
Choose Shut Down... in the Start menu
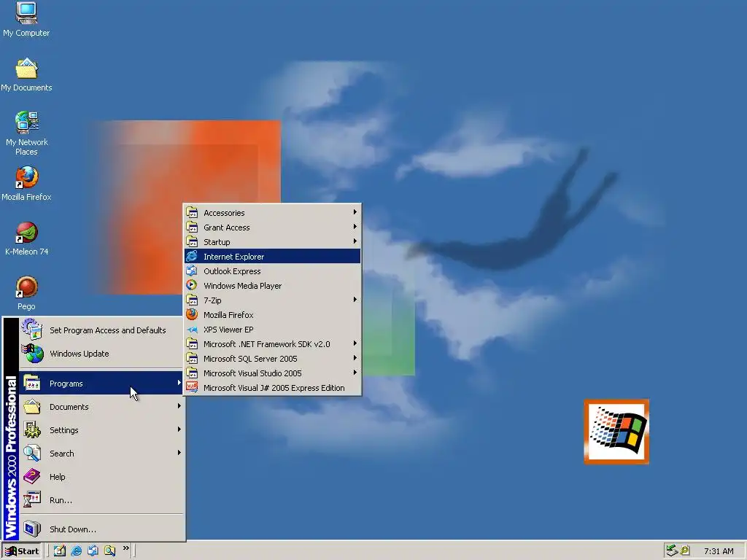[101, 529]
